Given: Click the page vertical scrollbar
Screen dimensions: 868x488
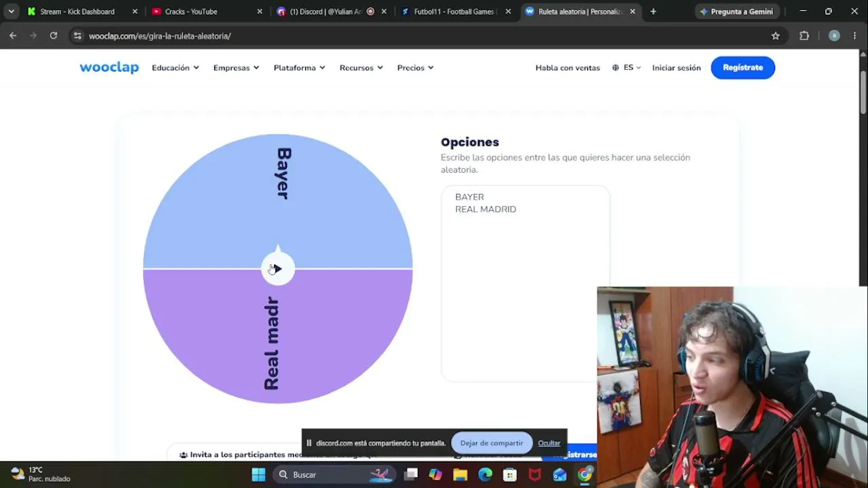Looking at the screenshot, I should coord(863,91).
